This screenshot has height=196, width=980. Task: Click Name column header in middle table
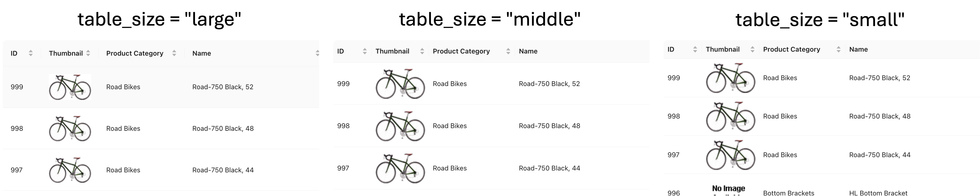(528, 51)
